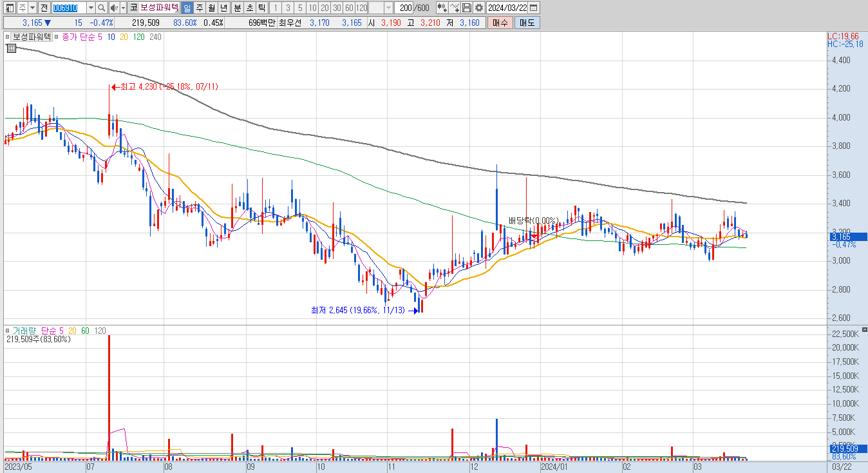
Task: Select the 60 interval button
Action: coord(349,8)
